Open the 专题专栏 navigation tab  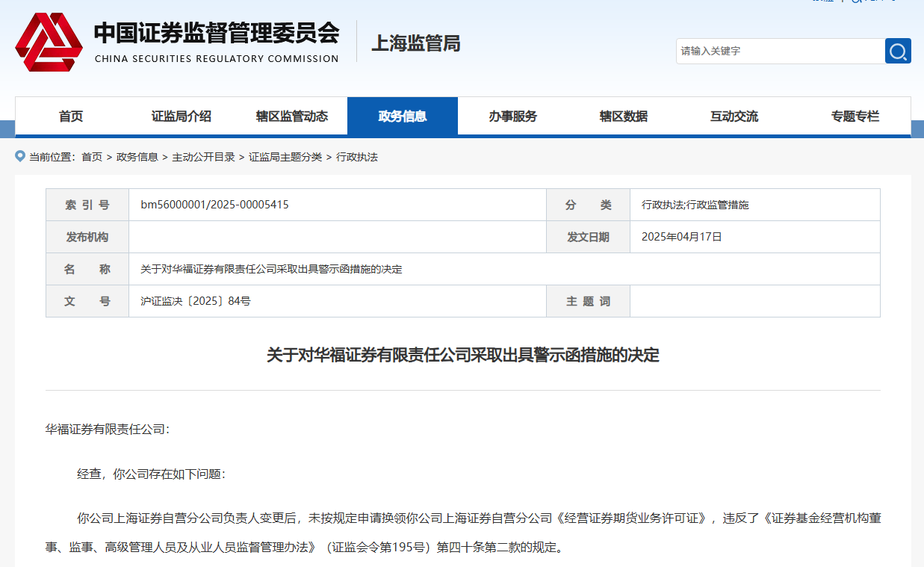855,117
